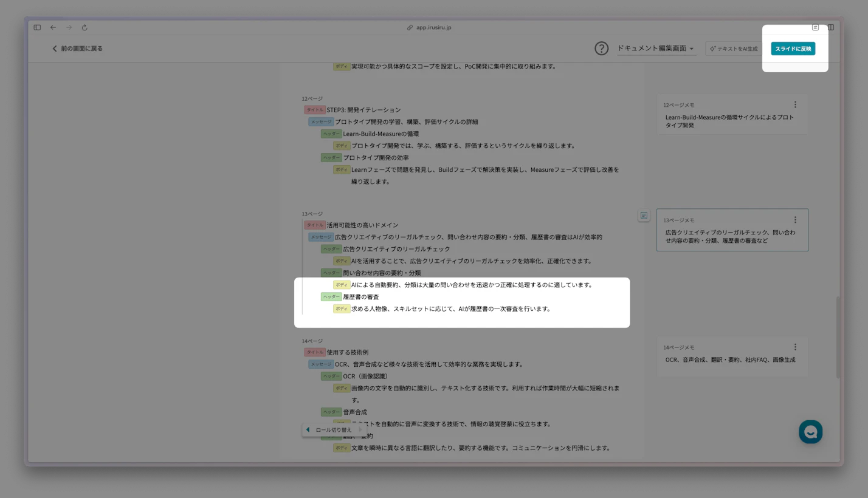The height and width of the screenshot is (498, 868).
Task: Click the テキストをAI生成 button
Action: tap(734, 49)
